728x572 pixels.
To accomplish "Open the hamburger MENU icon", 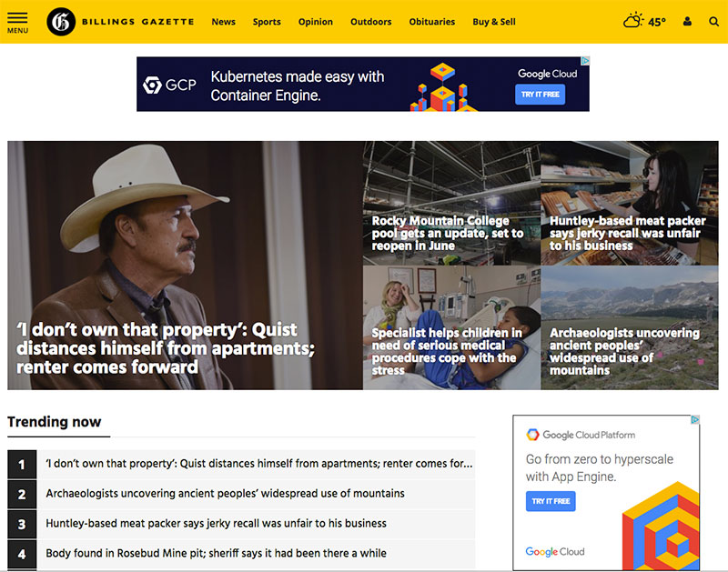I will 17,22.
